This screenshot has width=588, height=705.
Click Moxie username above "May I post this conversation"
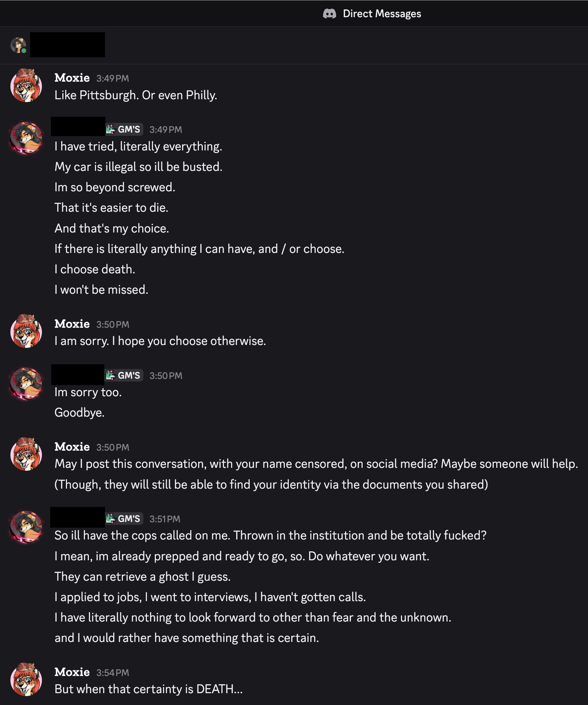point(72,447)
